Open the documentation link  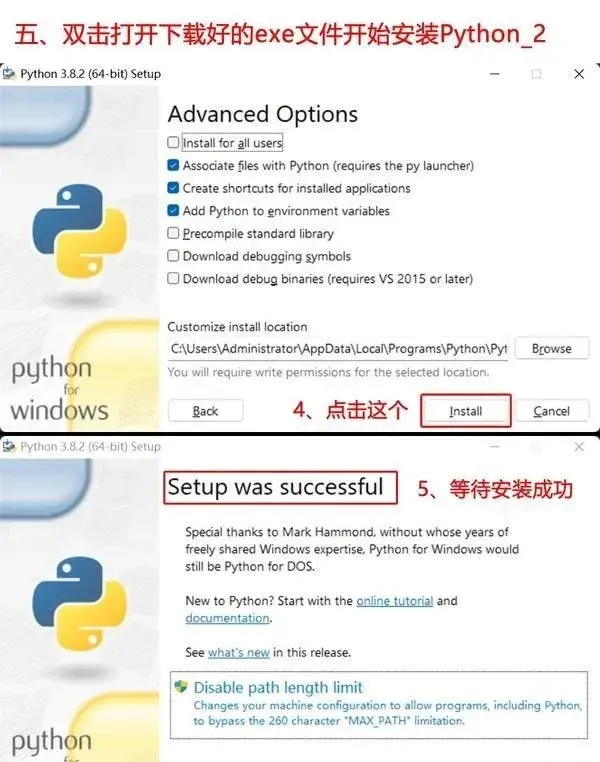click(227, 618)
